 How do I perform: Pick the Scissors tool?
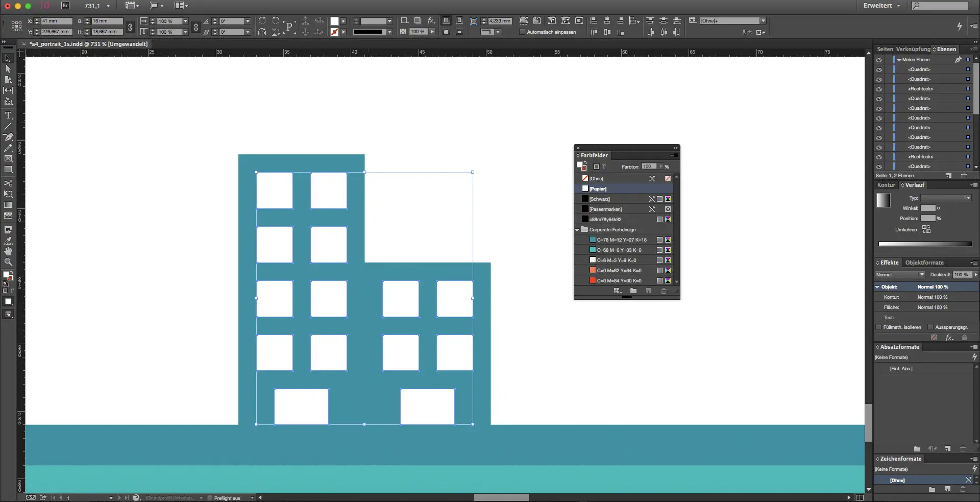coord(8,183)
